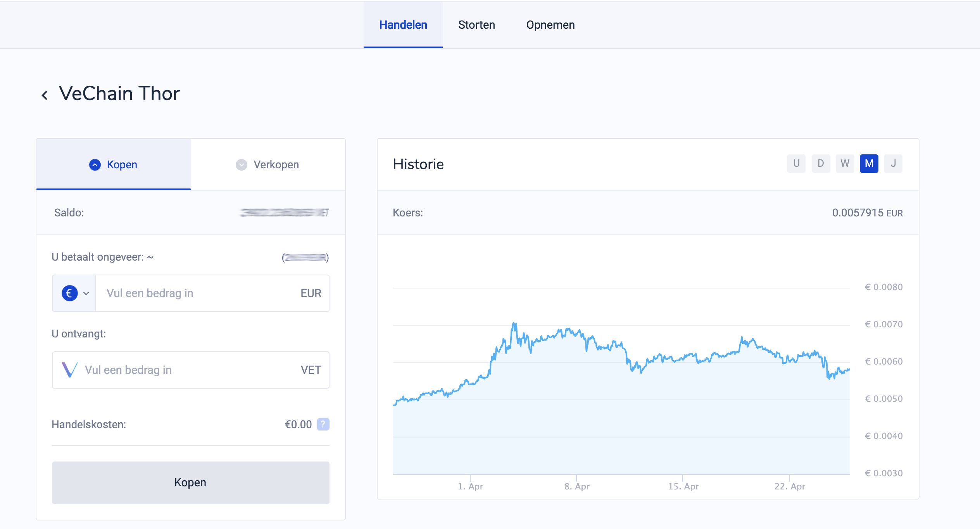Go back using the arrow beside VeChain Thor

click(45, 95)
